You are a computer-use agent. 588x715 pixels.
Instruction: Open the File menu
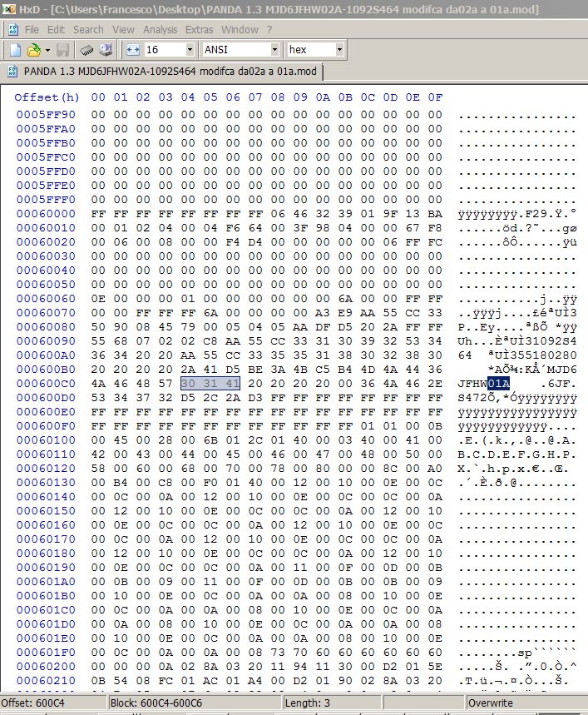[x=32, y=30]
